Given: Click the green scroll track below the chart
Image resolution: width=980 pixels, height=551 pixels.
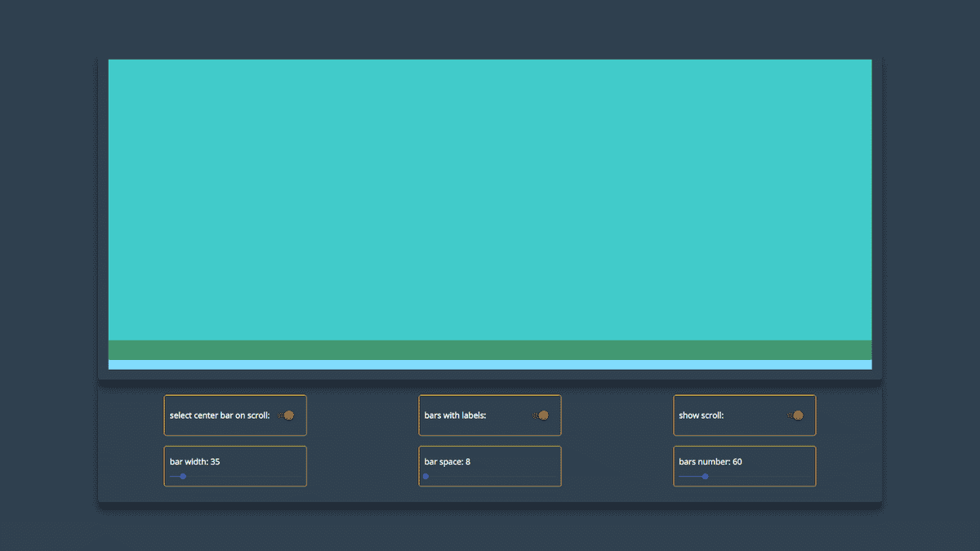Looking at the screenshot, I should point(490,348).
